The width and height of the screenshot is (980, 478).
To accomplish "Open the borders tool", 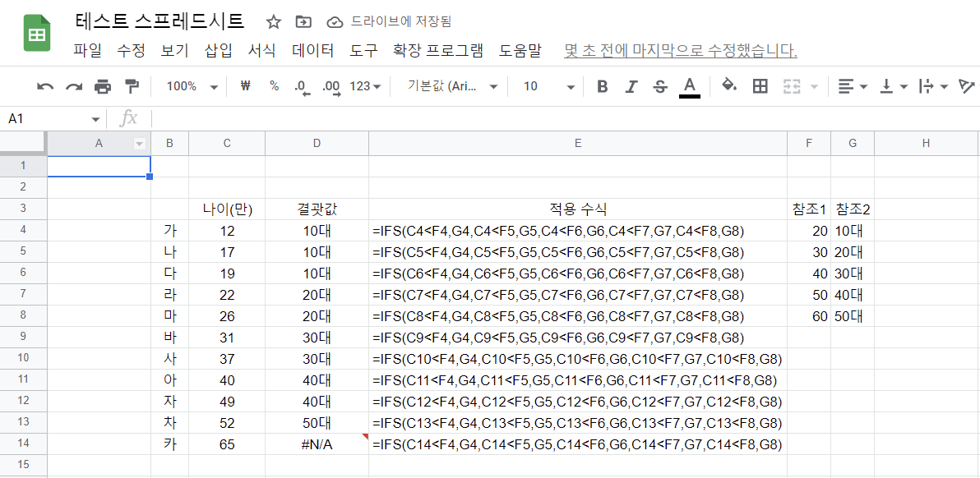I will tap(760, 86).
